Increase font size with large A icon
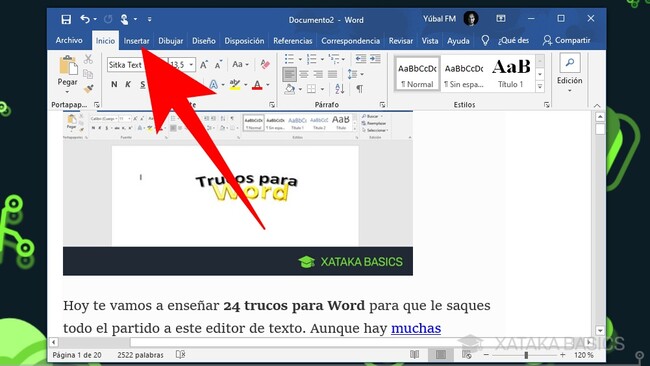This screenshot has height=366, width=650. point(204,65)
